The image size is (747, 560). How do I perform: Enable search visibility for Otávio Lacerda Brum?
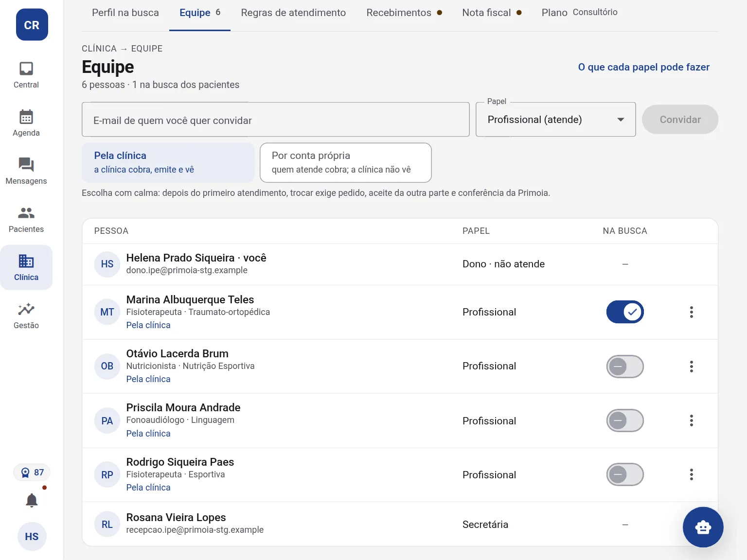coord(625,366)
